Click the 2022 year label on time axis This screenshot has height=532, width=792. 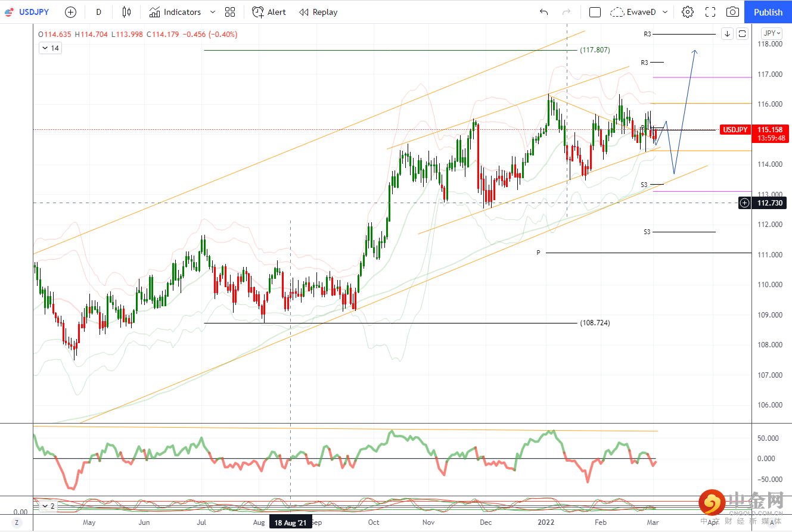tap(546, 522)
